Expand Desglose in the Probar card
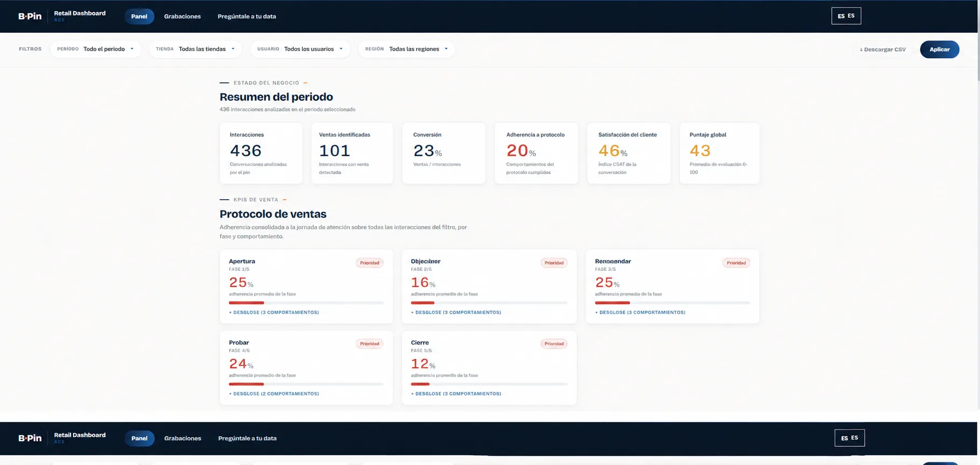Screen dimensions: 980x465 pos(274,393)
